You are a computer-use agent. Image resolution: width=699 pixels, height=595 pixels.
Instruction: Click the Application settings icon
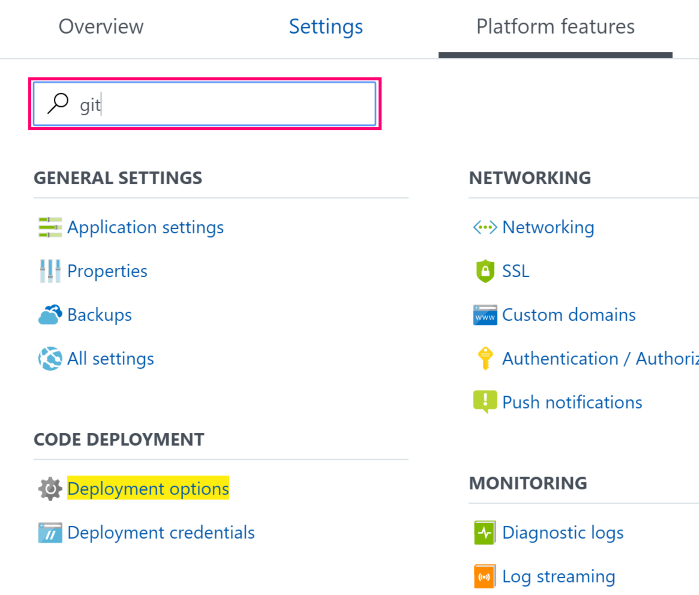click(x=49, y=227)
